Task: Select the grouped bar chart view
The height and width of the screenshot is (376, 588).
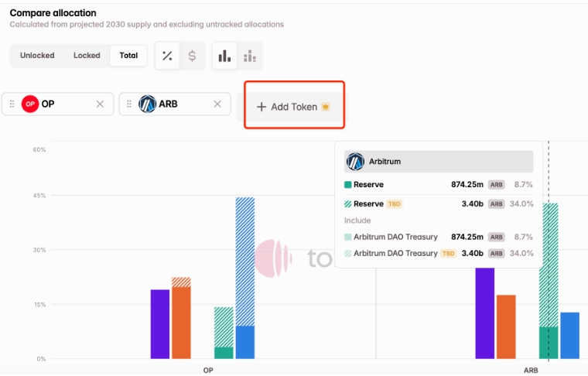Action: pyautogui.click(x=224, y=56)
